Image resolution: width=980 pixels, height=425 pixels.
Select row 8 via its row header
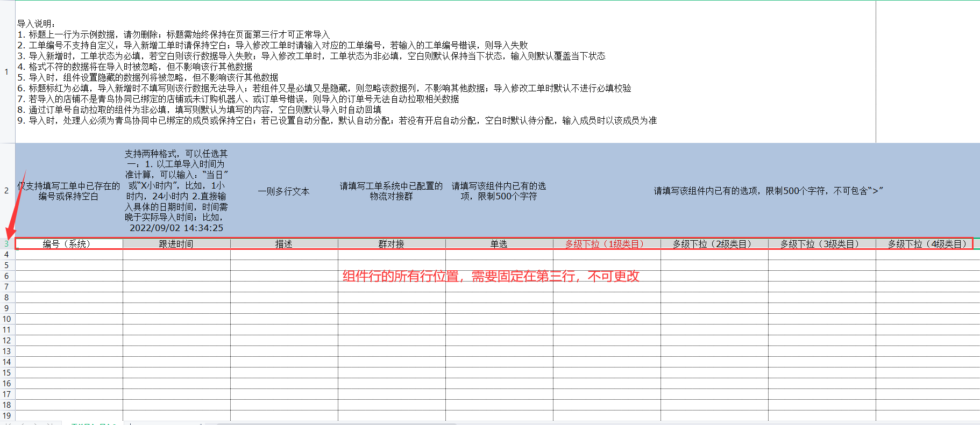pyautogui.click(x=7, y=298)
